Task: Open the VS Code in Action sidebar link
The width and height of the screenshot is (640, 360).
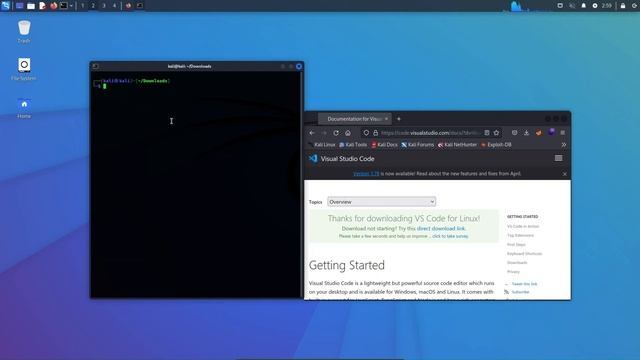Action: tap(523, 226)
